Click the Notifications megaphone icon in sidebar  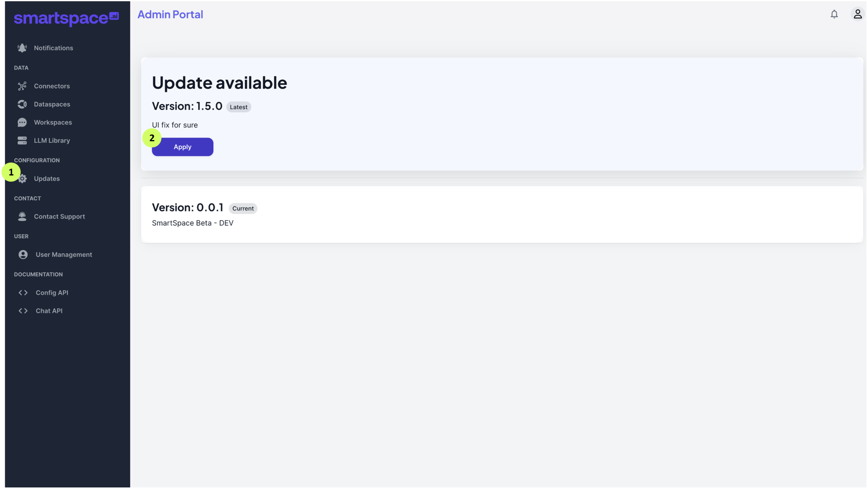pyautogui.click(x=22, y=48)
